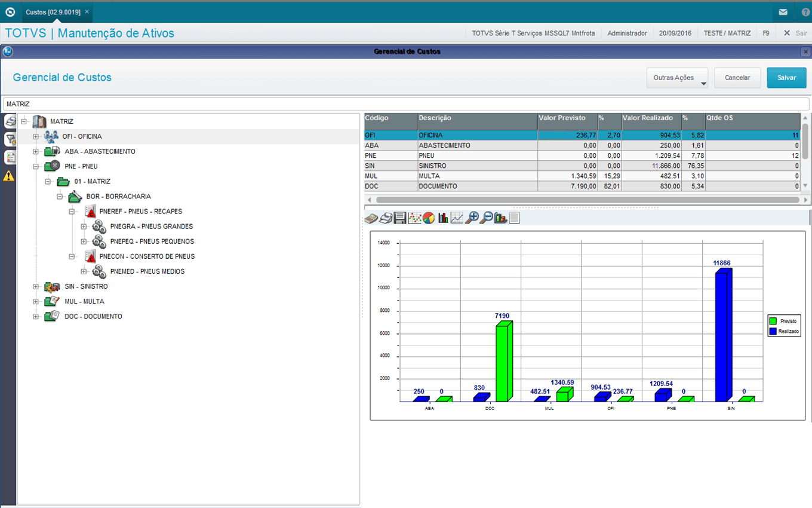Click TESTE / MATRIZ in header bar
The image size is (812, 508).
coord(727,33)
